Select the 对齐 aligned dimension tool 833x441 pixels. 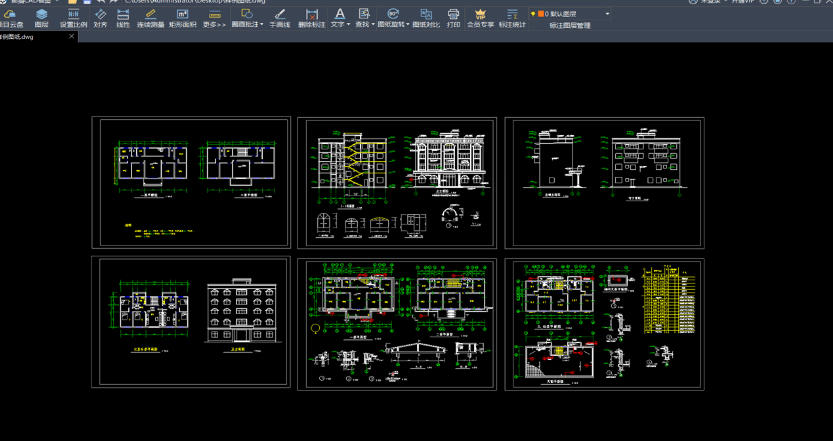100,17
